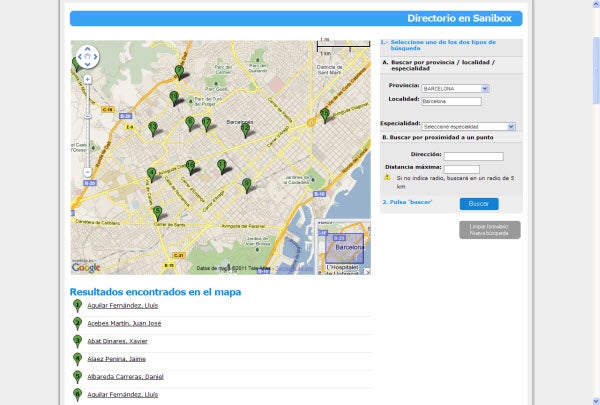Click page scrollbar down arrow
The width and height of the screenshot is (600, 405).
click(x=596, y=401)
